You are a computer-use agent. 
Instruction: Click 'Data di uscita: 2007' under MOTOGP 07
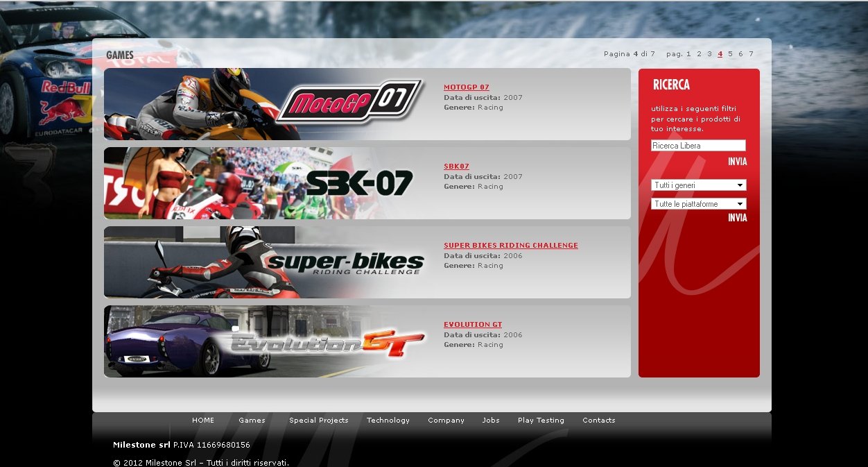click(483, 98)
